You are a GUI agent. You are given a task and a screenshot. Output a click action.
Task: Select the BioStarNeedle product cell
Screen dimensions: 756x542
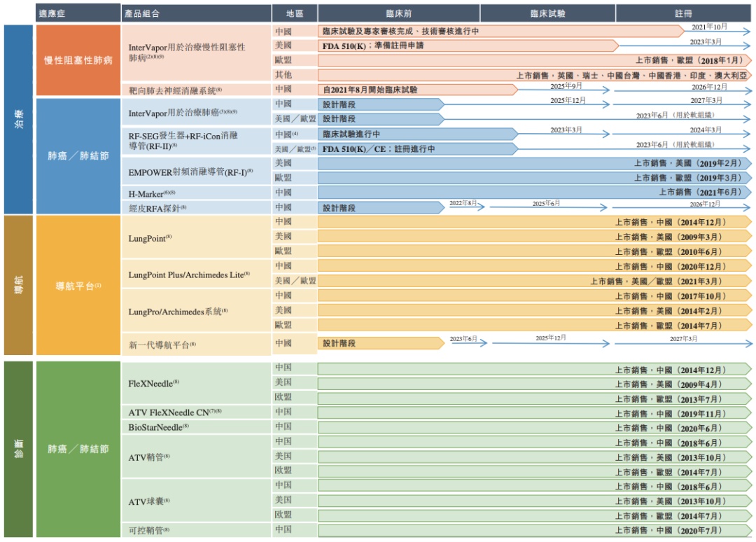(x=196, y=426)
